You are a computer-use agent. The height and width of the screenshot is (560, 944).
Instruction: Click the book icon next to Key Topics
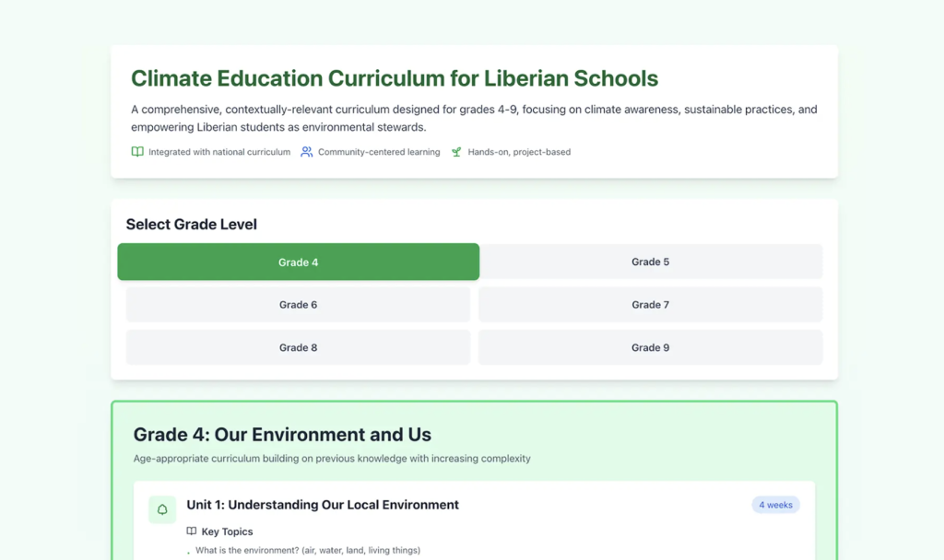click(192, 531)
